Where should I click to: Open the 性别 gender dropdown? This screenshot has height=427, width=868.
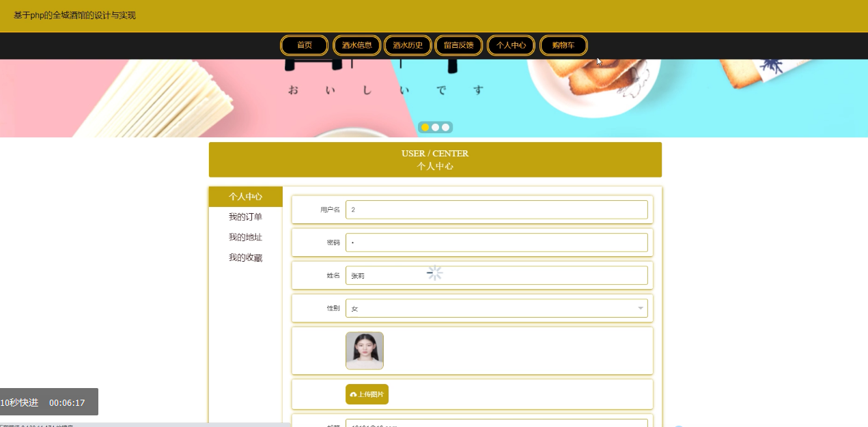tap(496, 308)
